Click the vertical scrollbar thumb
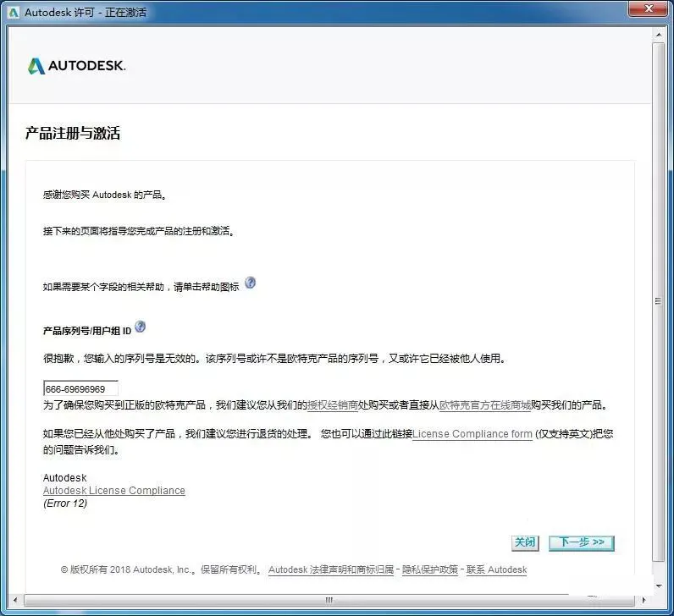The height and width of the screenshot is (616, 674). [659, 300]
